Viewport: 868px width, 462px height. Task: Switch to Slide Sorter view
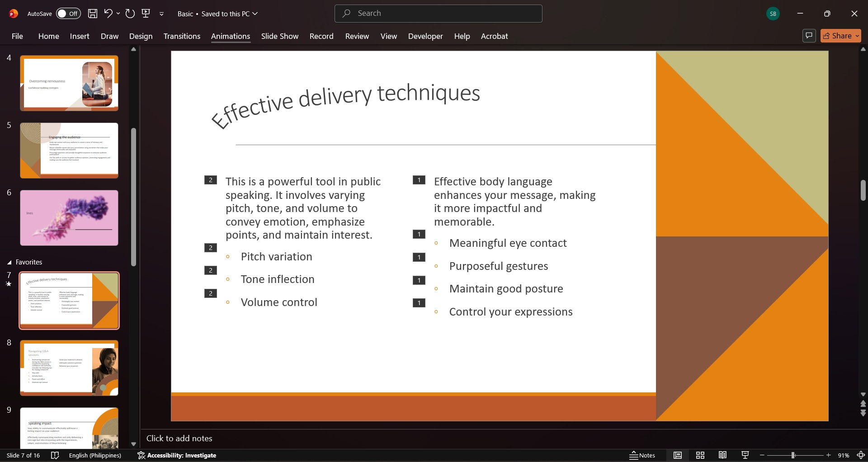[700, 455]
